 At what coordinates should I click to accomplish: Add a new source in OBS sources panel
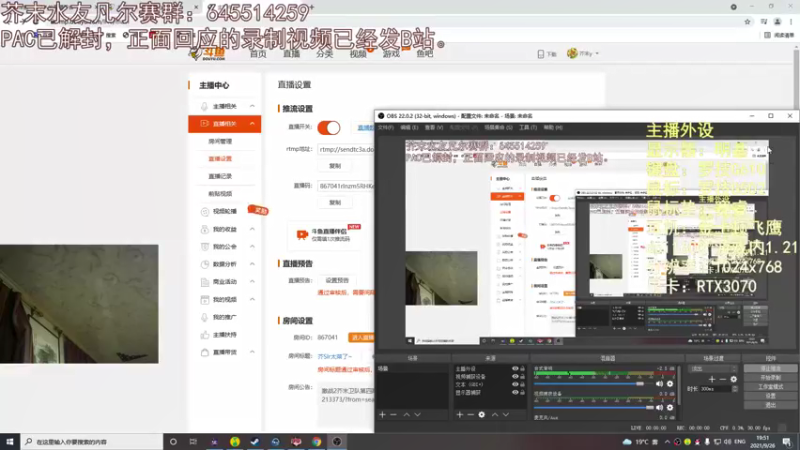(x=460, y=415)
